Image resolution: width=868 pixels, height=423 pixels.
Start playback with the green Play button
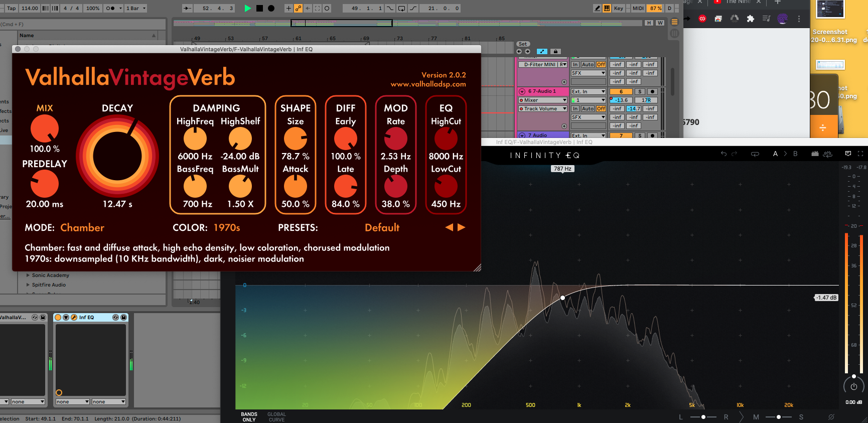click(247, 8)
